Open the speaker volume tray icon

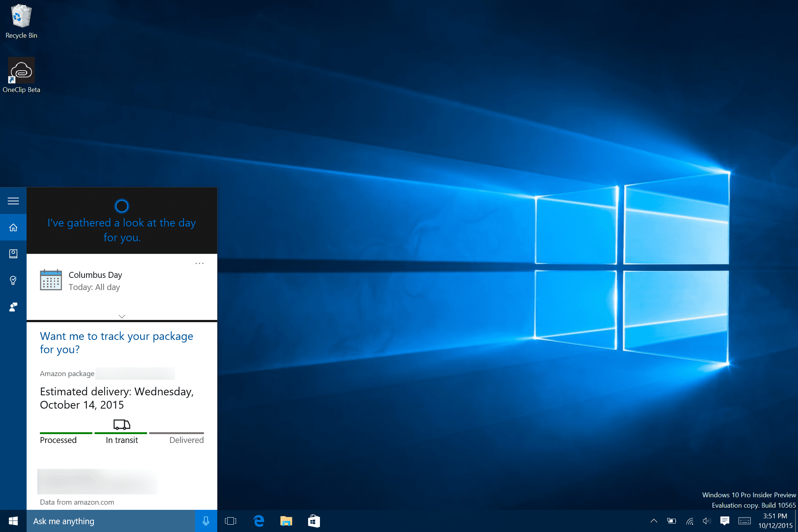point(707,521)
